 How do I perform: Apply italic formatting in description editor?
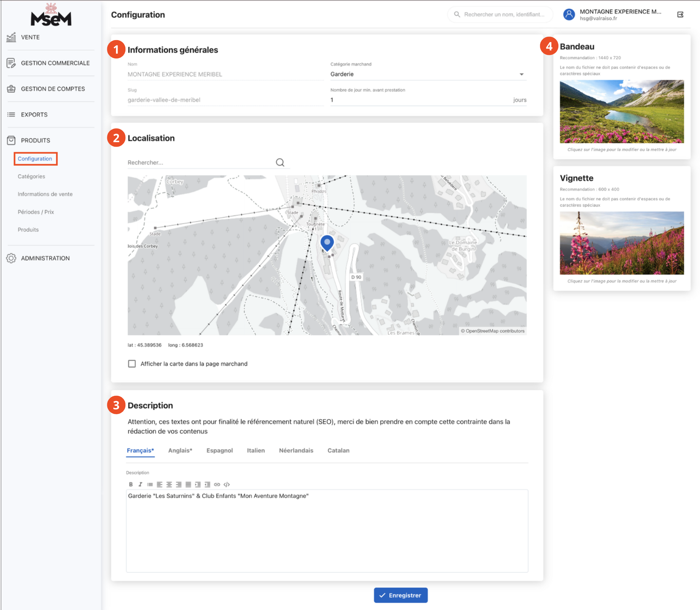[x=140, y=484]
